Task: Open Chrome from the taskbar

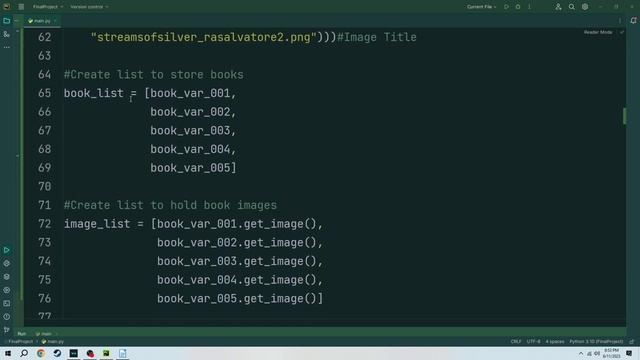Action: coord(41,353)
